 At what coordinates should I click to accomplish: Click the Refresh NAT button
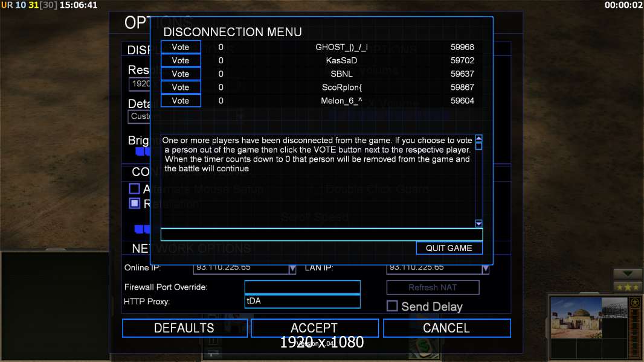(433, 287)
